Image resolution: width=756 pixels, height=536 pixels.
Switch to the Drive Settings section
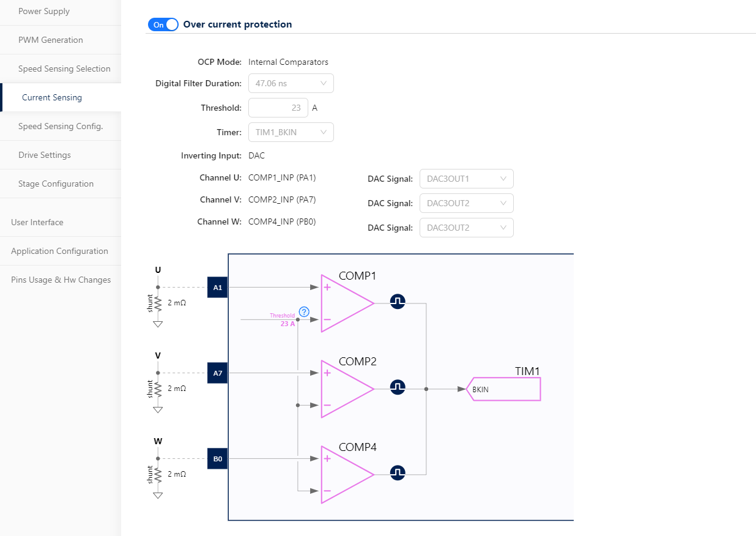click(43, 155)
